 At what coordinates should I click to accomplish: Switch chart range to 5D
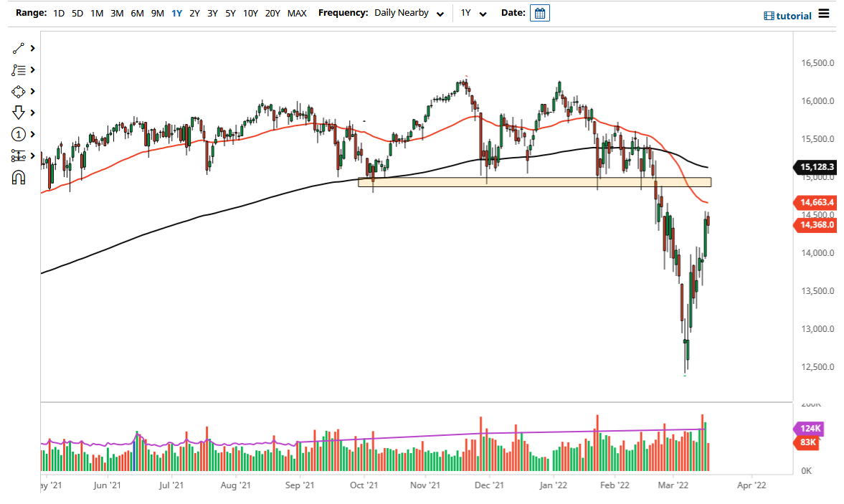point(77,13)
